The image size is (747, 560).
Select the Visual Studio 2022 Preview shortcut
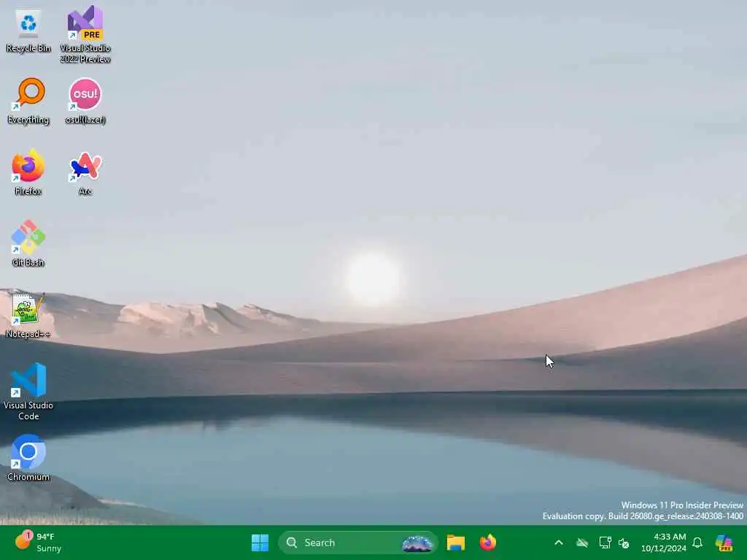[x=85, y=34]
